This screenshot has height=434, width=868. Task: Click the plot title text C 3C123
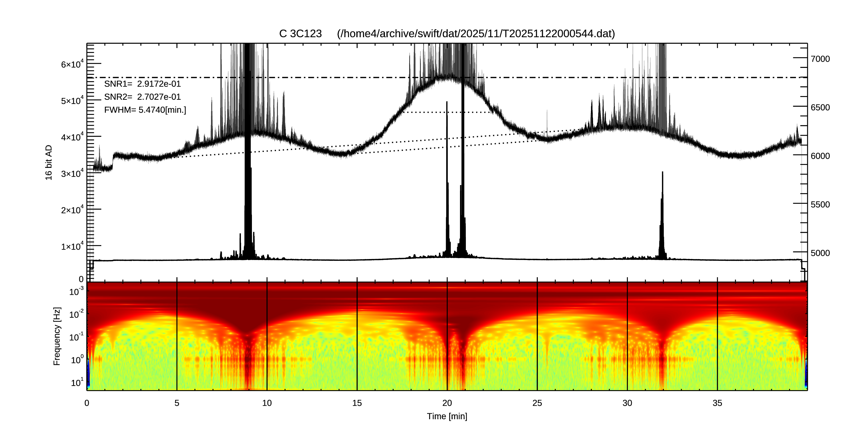(300, 34)
